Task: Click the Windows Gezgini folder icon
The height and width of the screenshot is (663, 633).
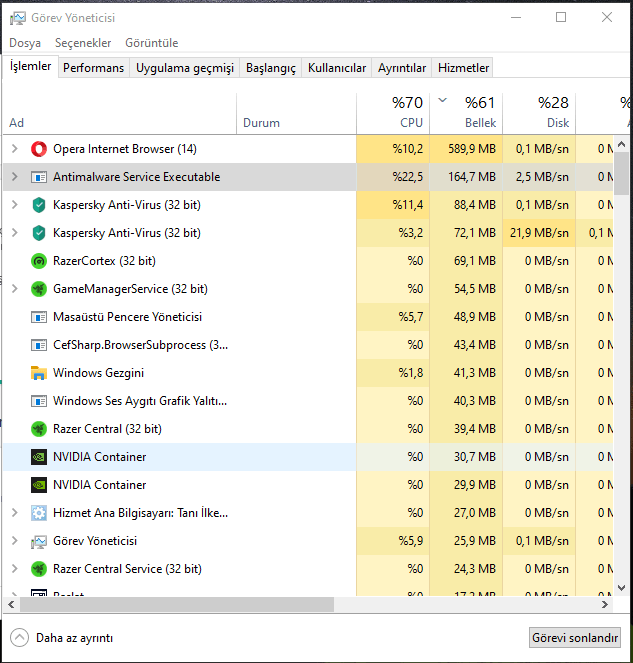Action: coord(39,373)
